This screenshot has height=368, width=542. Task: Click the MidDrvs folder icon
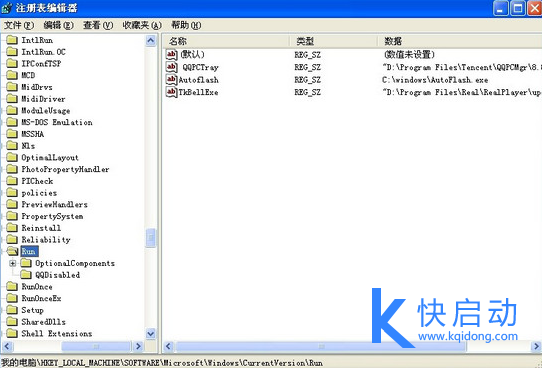12,87
